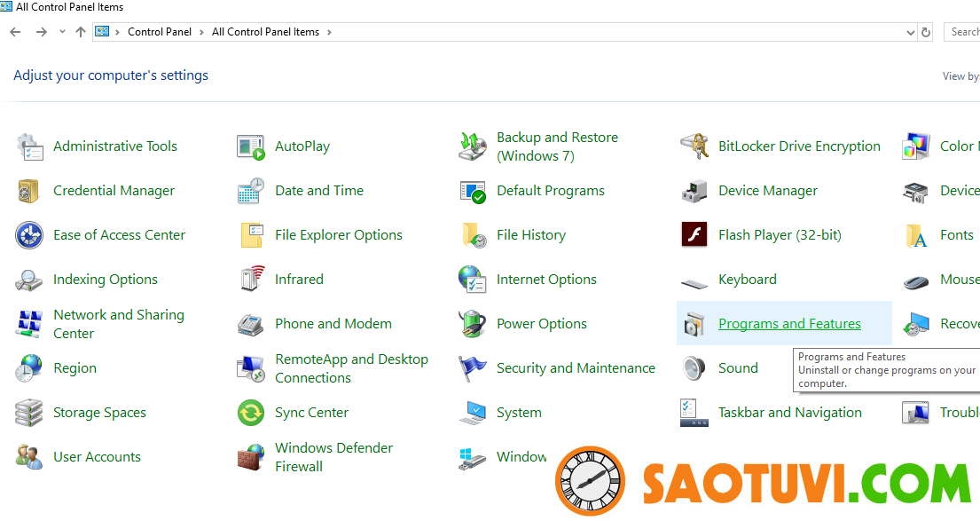Select Control Panel in the breadcrumb
Screen dimensions: 980x521
coord(160,32)
